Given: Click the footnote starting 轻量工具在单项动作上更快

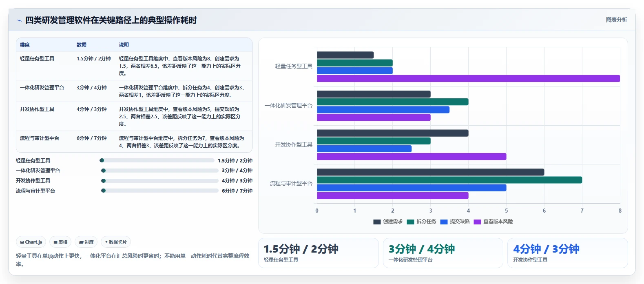Looking at the screenshot, I should pyautogui.click(x=133, y=260).
